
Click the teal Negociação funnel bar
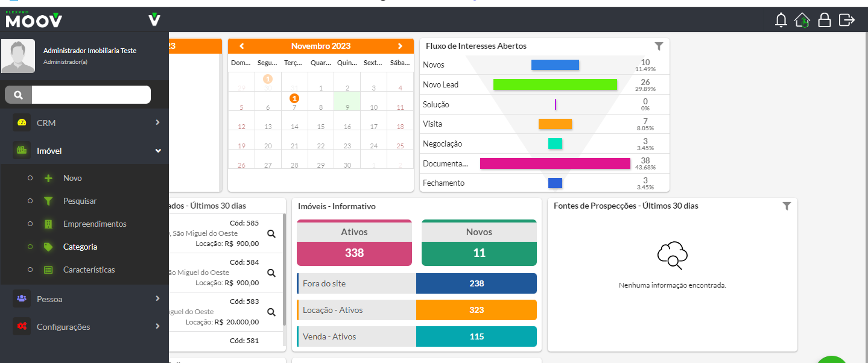click(x=555, y=144)
